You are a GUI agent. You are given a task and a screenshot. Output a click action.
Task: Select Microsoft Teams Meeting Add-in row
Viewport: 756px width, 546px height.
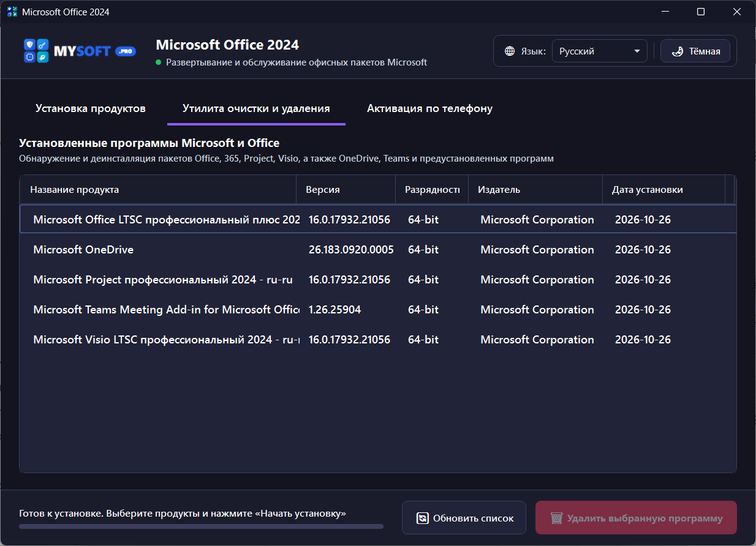(x=378, y=309)
